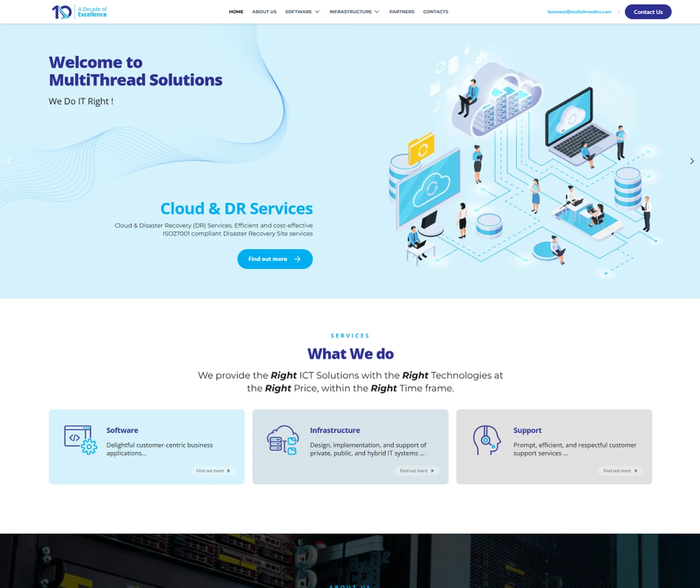This screenshot has width=700, height=588.
Task: Click 'Prompt, efficient, and respectful customer' text
Action: [575, 445]
